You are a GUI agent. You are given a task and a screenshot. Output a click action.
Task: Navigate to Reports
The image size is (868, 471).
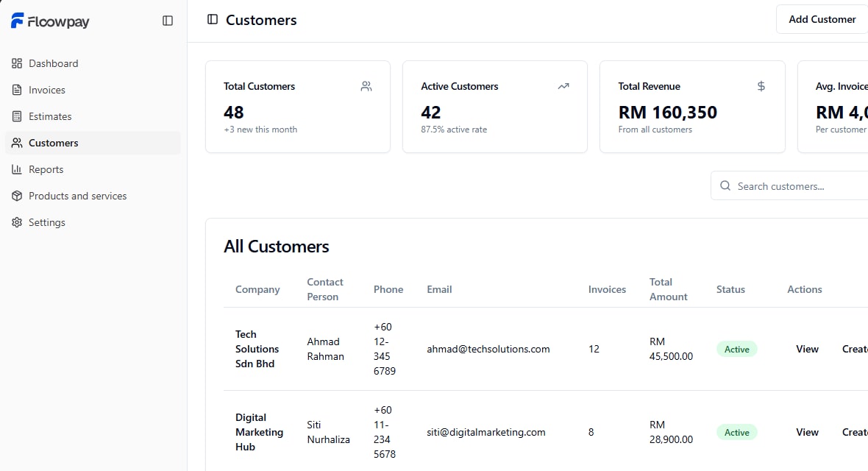[93, 169]
